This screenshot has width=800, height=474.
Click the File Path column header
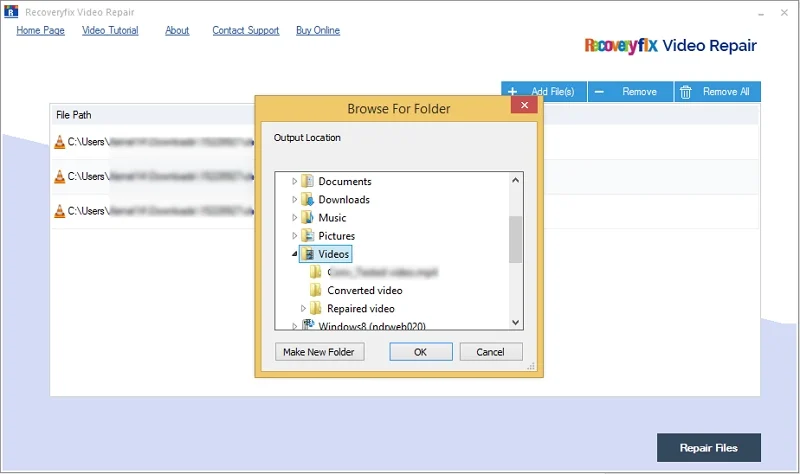[x=74, y=115]
